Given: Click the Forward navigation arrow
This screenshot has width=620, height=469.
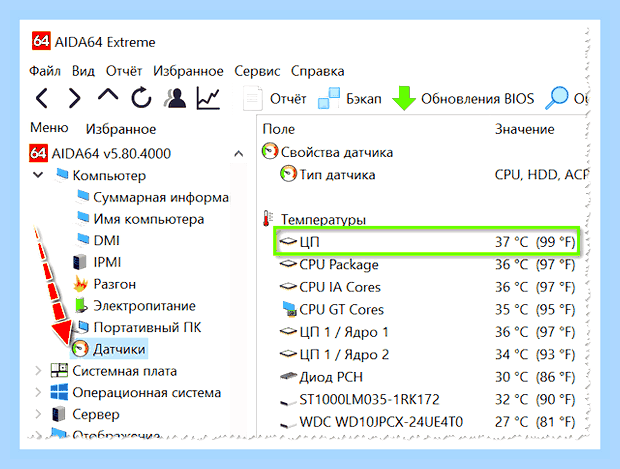Looking at the screenshot, I should tap(74, 98).
